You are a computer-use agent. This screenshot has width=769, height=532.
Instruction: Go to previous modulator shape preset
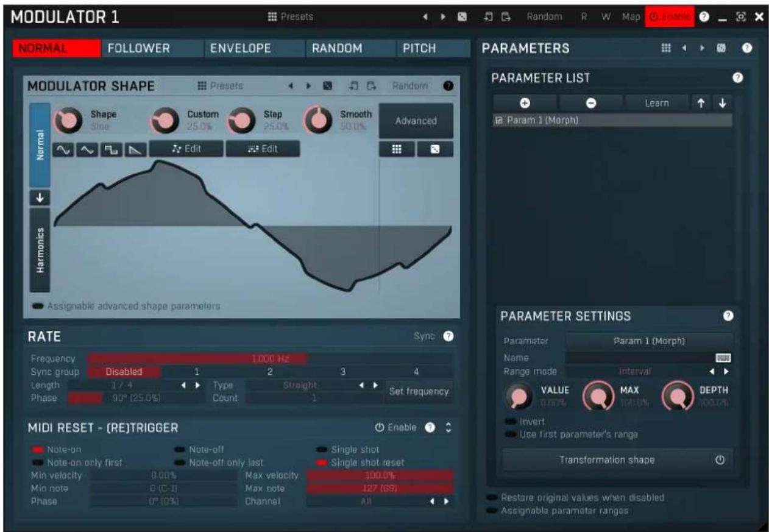291,87
